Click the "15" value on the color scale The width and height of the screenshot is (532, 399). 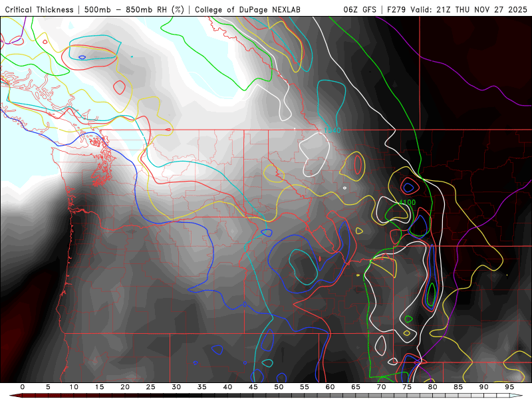coord(99,387)
